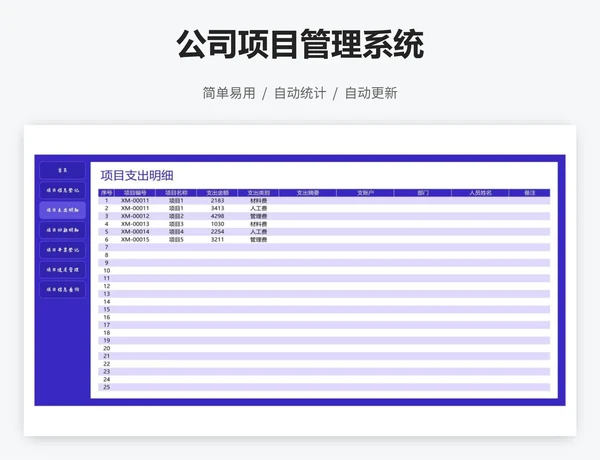Open the 项目信息查询 sidebar button

pos(62,290)
